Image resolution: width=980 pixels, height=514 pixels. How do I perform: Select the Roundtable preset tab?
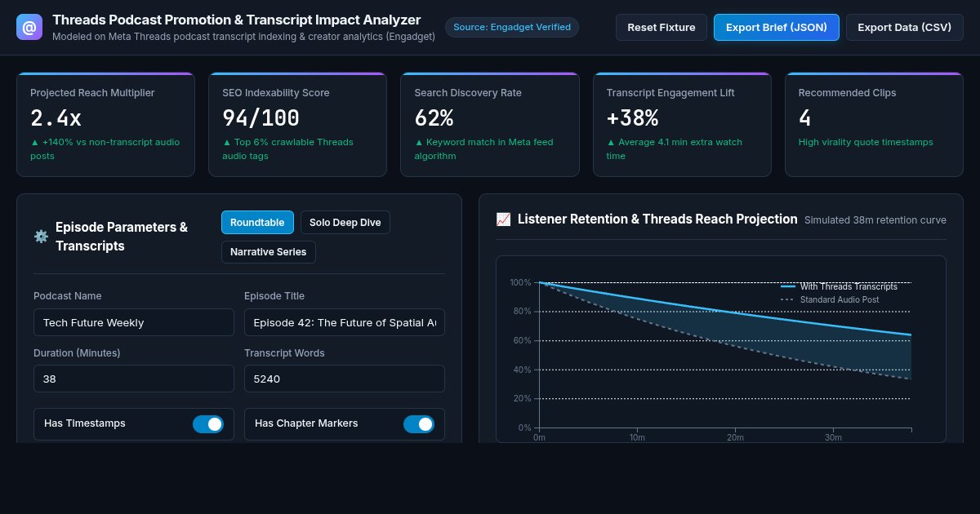click(x=257, y=223)
